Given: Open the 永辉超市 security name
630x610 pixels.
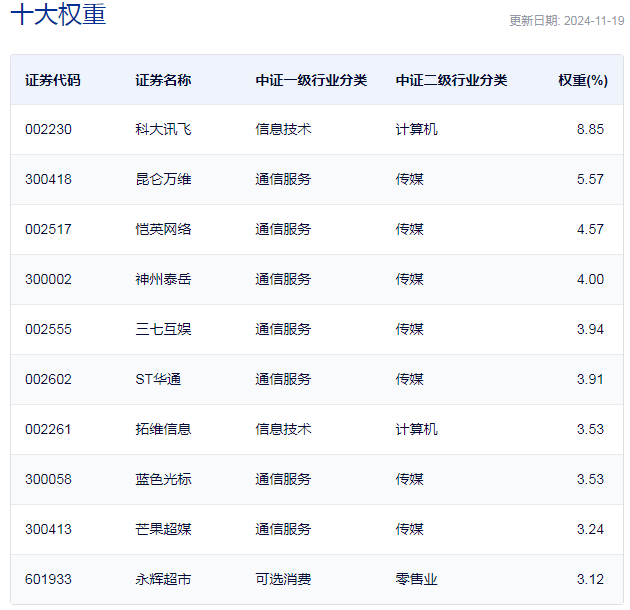Looking at the screenshot, I should [x=163, y=579].
